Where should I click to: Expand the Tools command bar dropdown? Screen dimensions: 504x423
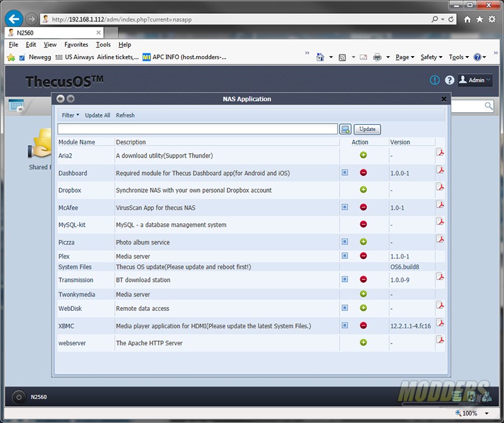click(459, 57)
